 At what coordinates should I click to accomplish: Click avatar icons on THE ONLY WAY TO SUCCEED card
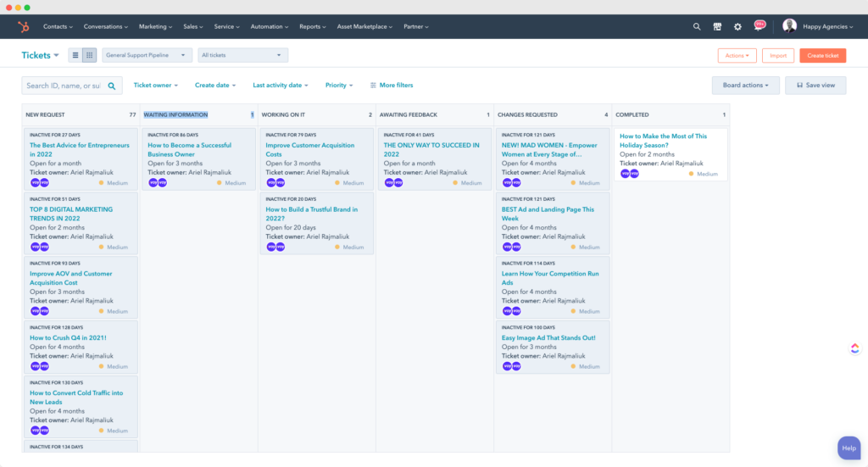pyautogui.click(x=393, y=182)
